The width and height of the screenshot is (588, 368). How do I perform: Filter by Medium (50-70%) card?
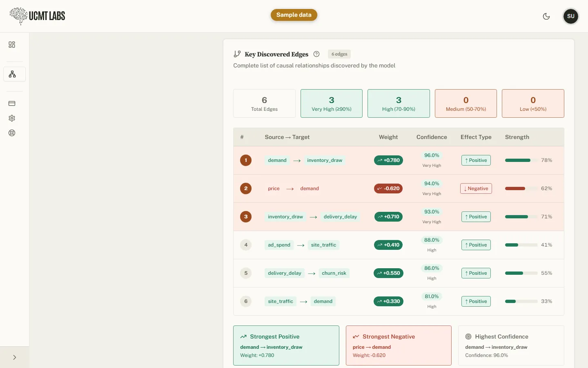466,103
